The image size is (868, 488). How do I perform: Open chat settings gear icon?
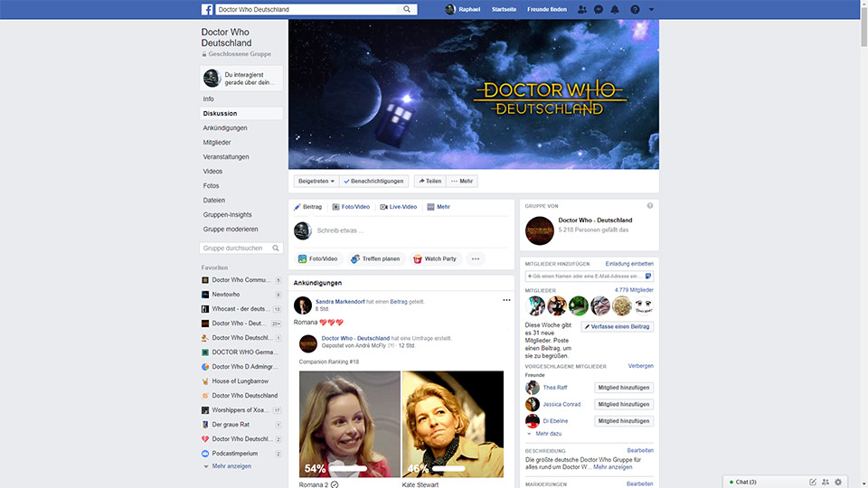click(838, 482)
